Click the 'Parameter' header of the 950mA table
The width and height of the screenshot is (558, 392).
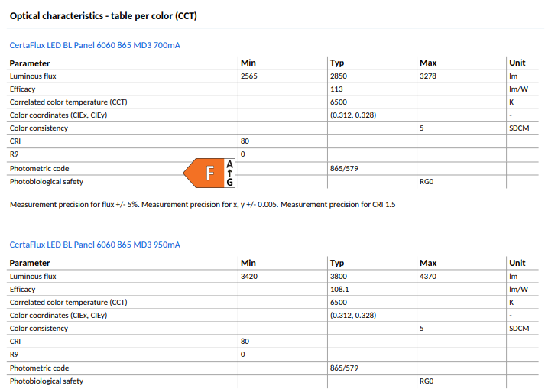pyautogui.click(x=30, y=263)
